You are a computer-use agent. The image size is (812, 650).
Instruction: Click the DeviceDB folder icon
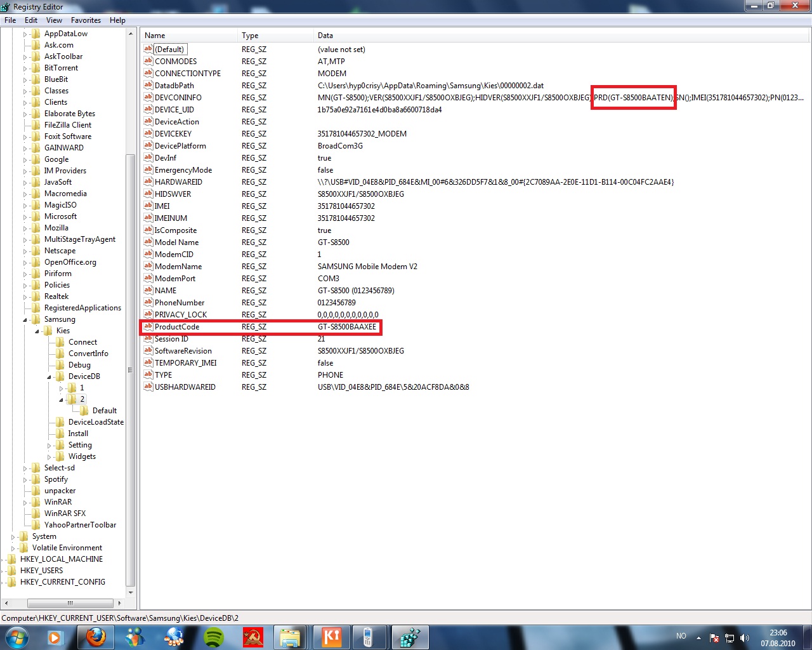pos(60,376)
